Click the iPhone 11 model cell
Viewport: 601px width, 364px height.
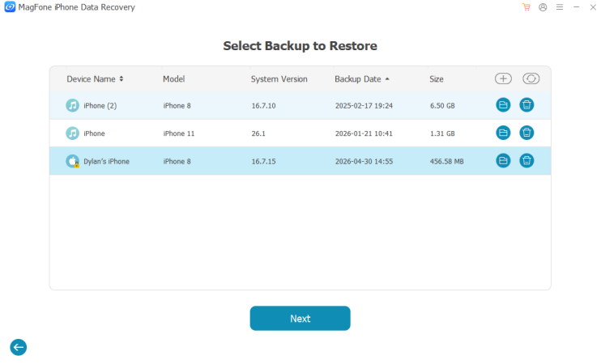point(179,133)
